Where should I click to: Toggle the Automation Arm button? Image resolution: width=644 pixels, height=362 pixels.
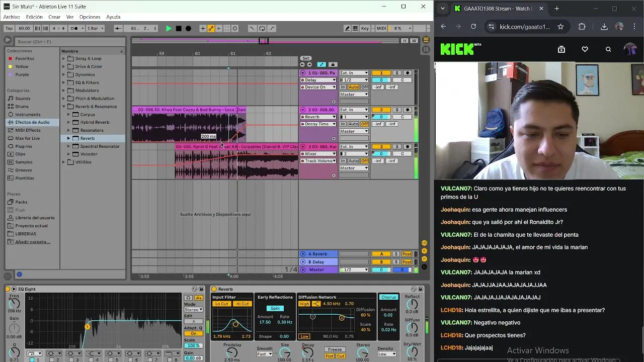[x=211, y=29]
